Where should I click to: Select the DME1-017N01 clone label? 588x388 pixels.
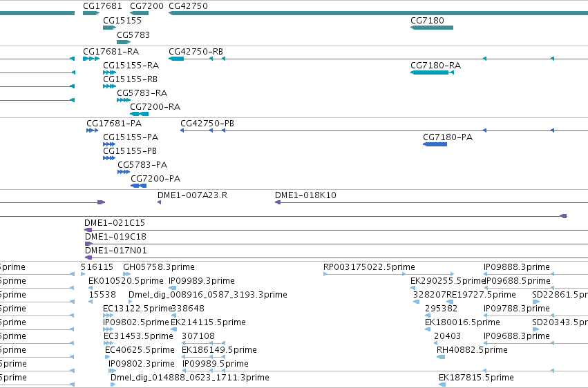[x=116, y=251]
